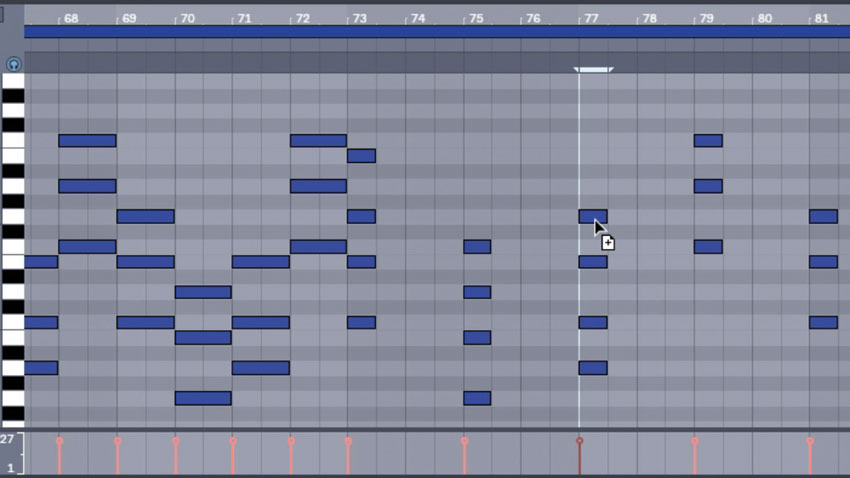The width and height of the screenshot is (850, 478).
Task: Click the velocity lane maximum value 27
Action: pos(7,439)
